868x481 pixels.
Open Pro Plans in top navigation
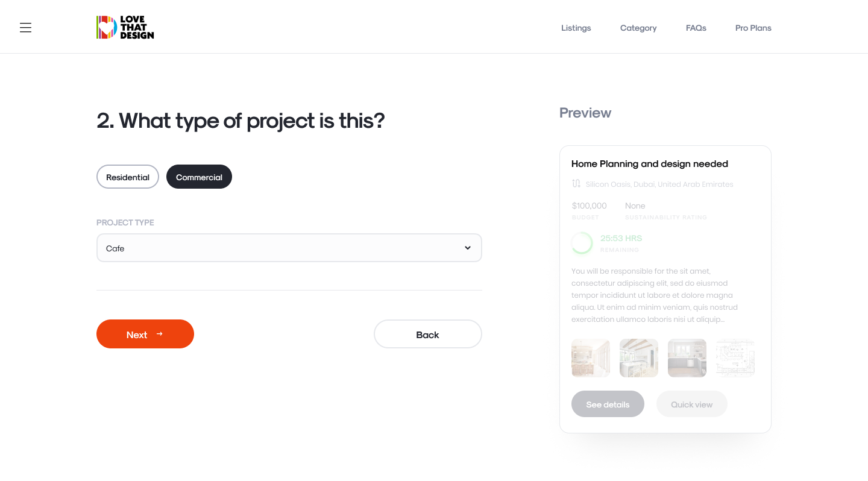pos(753,28)
